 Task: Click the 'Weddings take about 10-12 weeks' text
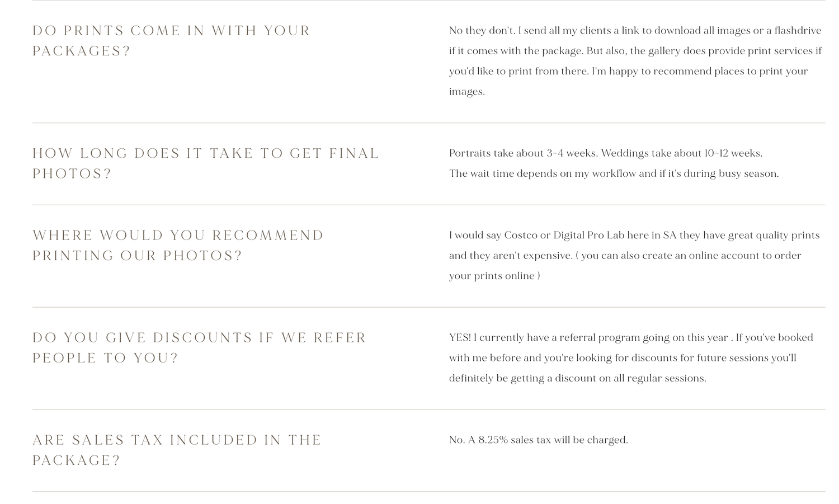pos(682,153)
